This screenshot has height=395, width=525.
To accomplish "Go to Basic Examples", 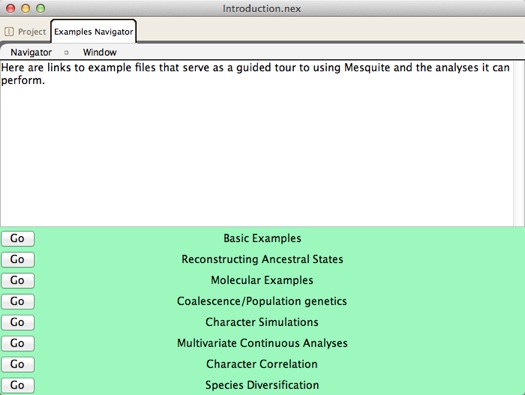I will pyautogui.click(x=18, y=239).
